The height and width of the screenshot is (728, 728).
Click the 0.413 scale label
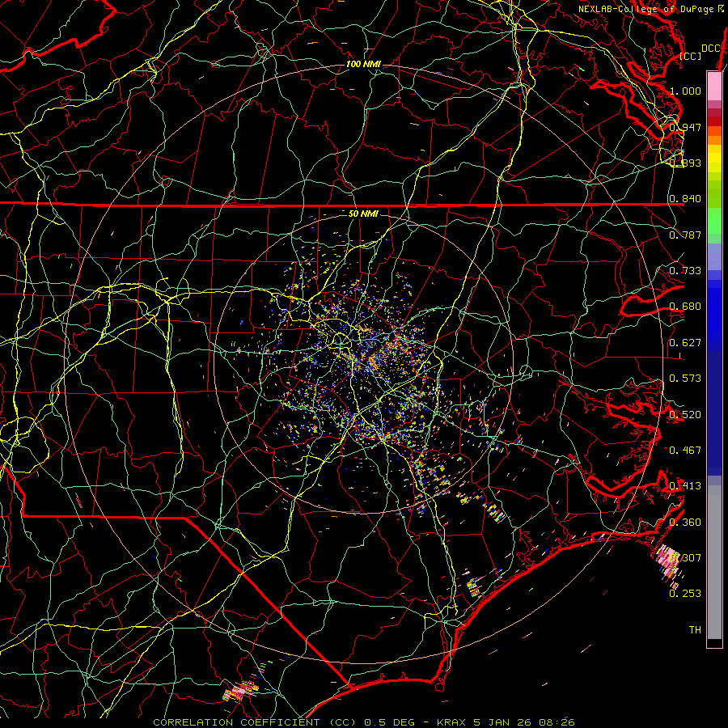click(685, 486)
